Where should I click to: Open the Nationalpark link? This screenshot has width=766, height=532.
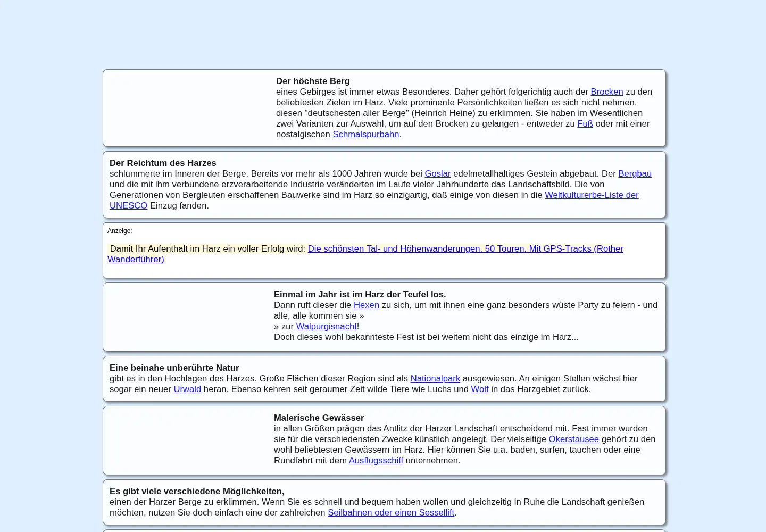[x=435, y=378]
